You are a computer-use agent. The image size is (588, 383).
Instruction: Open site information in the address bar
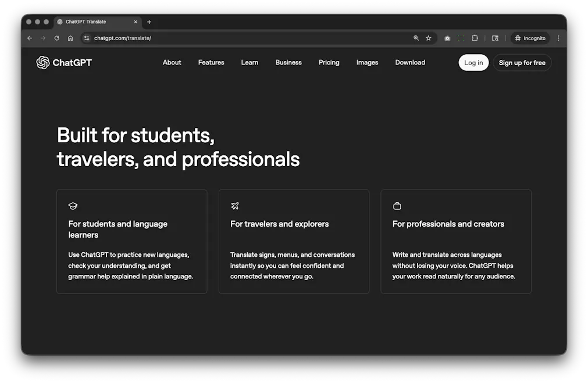(86, 38)
